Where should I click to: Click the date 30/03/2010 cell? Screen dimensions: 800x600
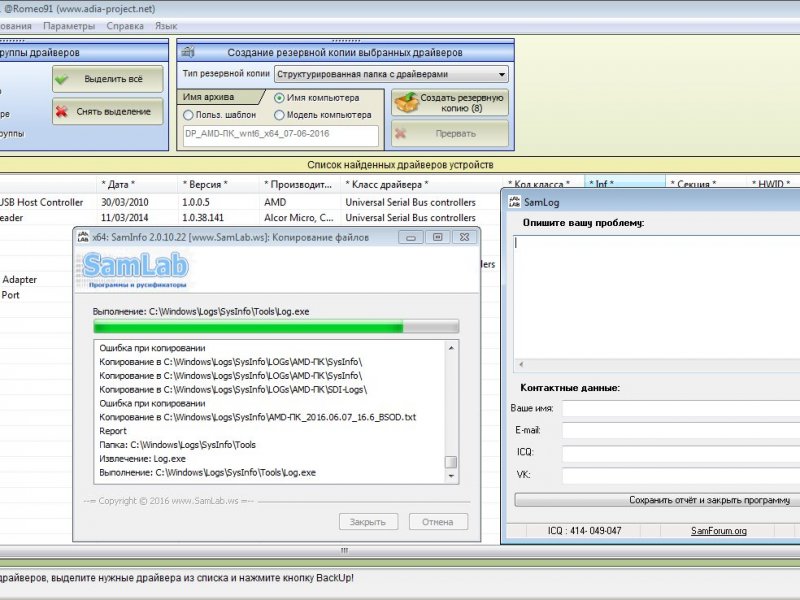(124, 202)
